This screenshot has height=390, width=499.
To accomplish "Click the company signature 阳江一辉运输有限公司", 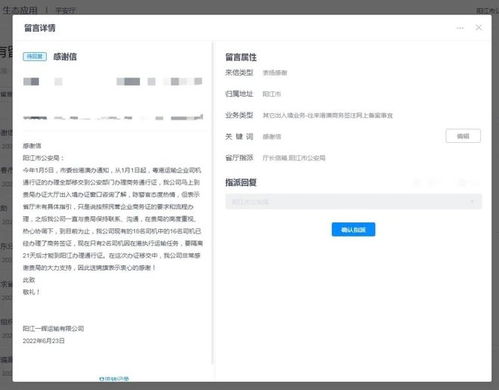I will [x=53, y=329].
